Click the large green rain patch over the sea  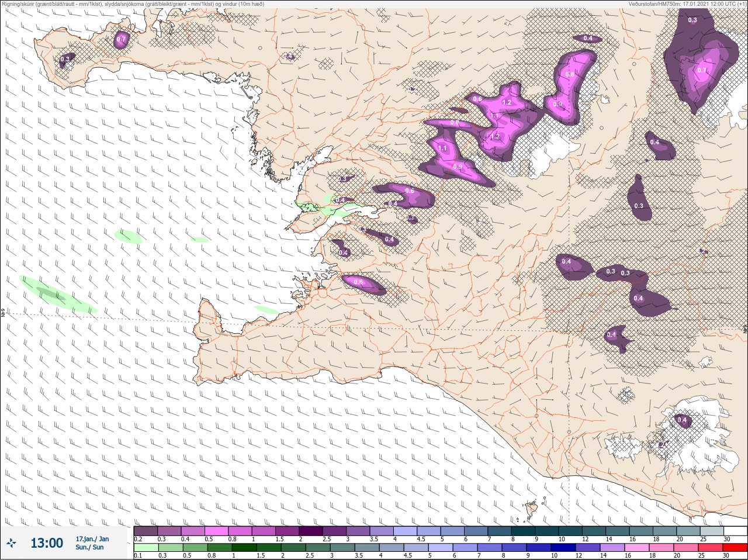coord(57,294)
